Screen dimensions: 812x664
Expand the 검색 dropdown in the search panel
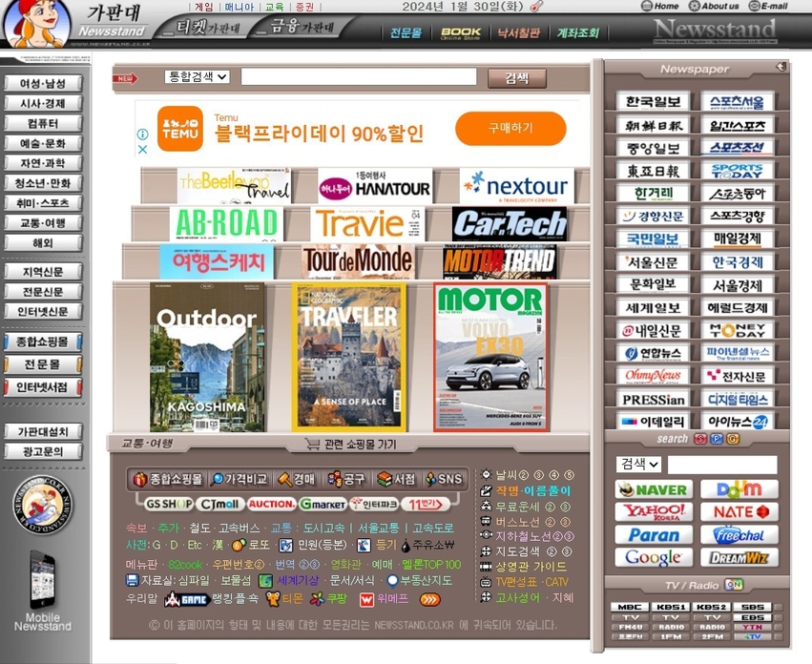[638, 464]
